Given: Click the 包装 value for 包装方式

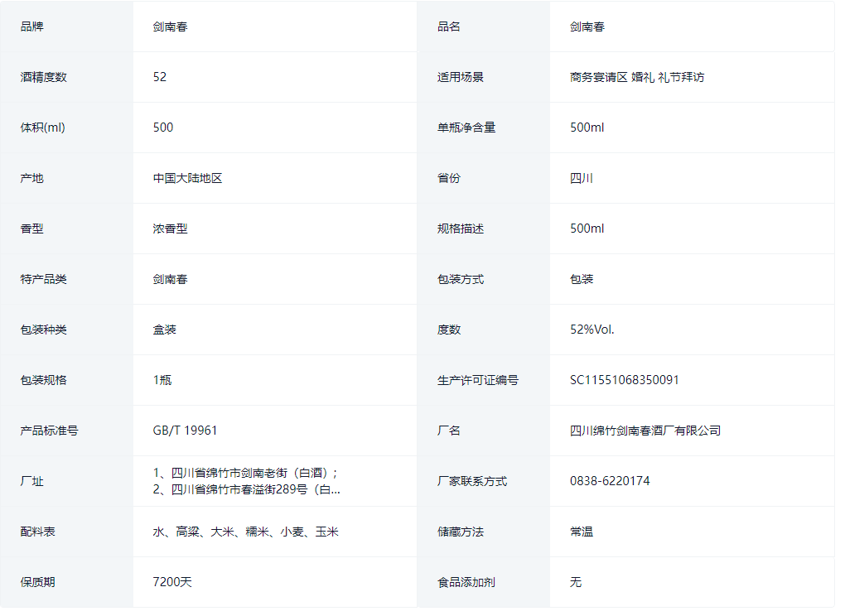Looking at the screenshot, I should (582, 280).
